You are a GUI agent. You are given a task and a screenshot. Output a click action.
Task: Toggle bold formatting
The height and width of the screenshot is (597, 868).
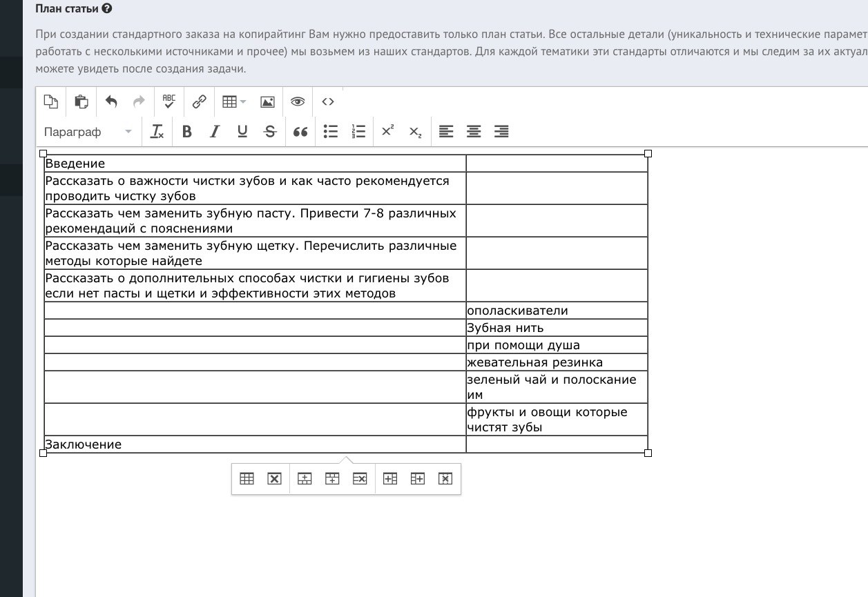coord(186,131)
